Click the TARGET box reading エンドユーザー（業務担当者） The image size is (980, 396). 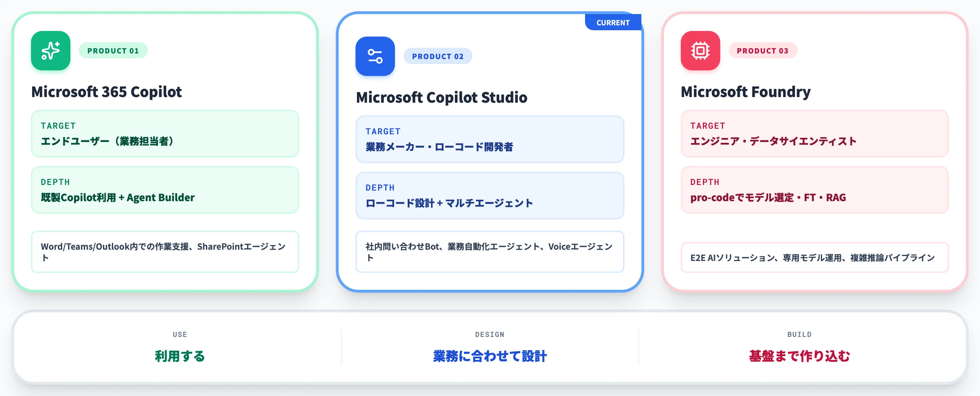pos(165,134)
